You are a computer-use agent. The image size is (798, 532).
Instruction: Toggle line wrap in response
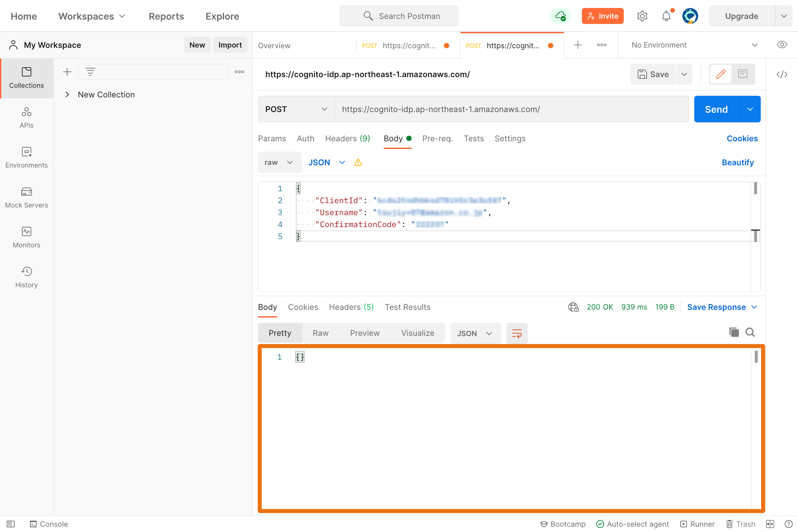(517, 333)
